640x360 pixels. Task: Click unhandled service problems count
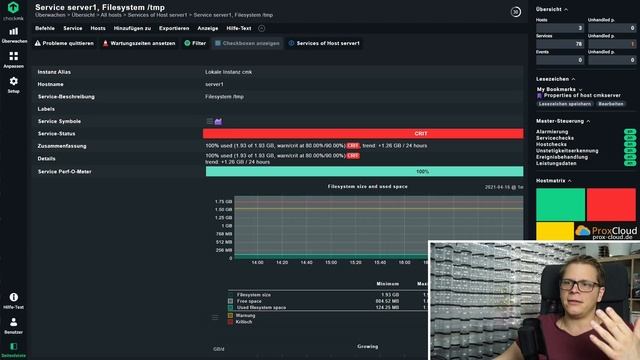612,44
